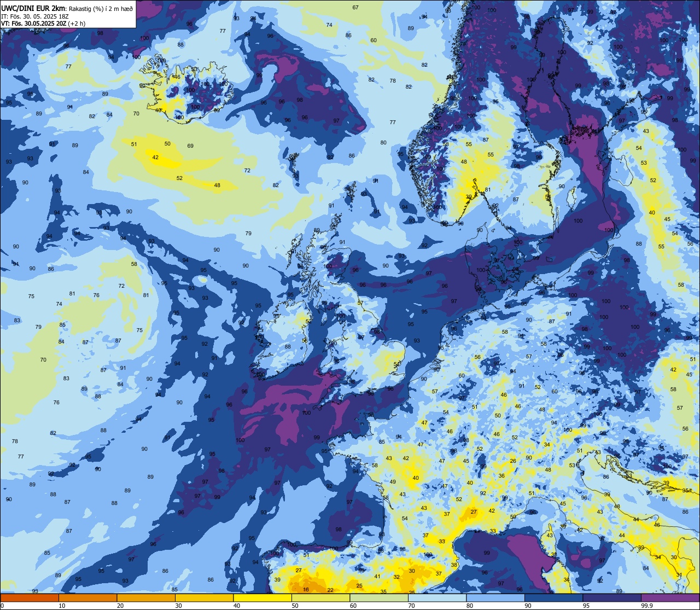Click the value '69' south of Iceland
Viewport: 700px width, 610px height.
(190, 146)
